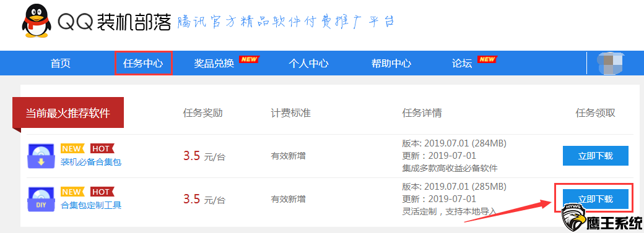Click HOT badge on 装机必备合集包 row
The width and height of the screenshot is (644, 233).
point(102,148)
